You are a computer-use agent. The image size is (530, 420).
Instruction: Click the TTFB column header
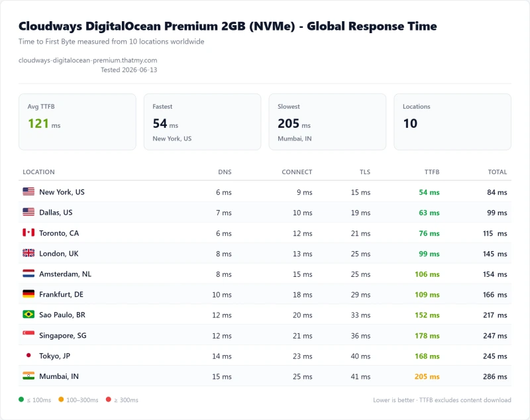coord(432,172)
